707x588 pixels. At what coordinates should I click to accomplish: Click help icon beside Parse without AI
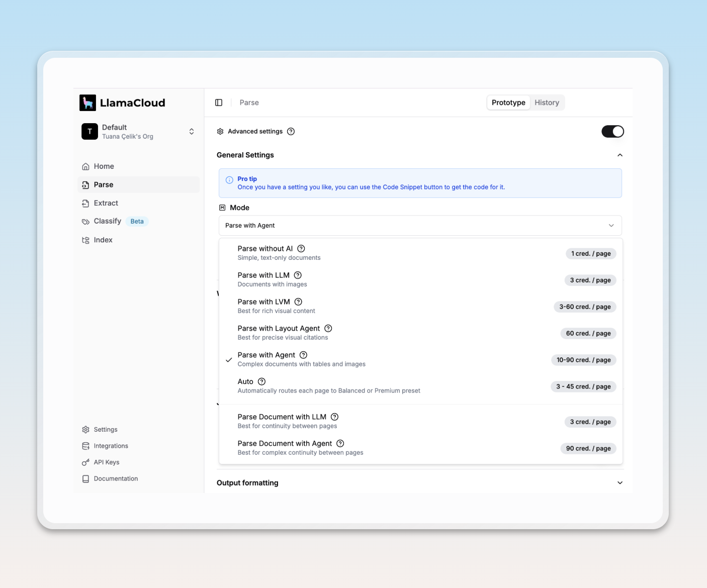[x=301, y=249]
